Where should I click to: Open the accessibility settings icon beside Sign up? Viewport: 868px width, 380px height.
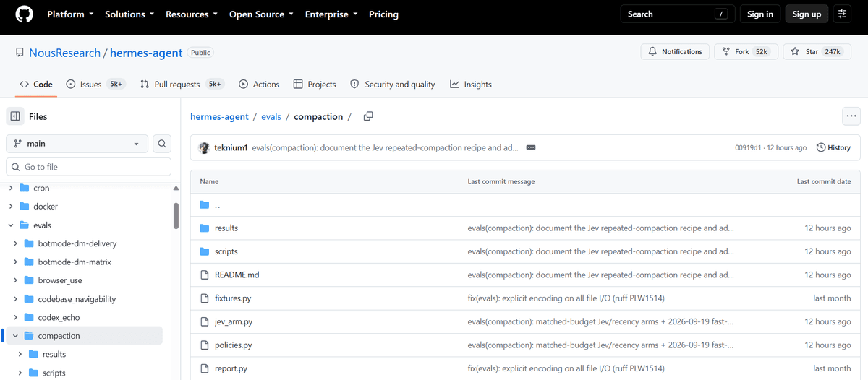pos(842,14)
